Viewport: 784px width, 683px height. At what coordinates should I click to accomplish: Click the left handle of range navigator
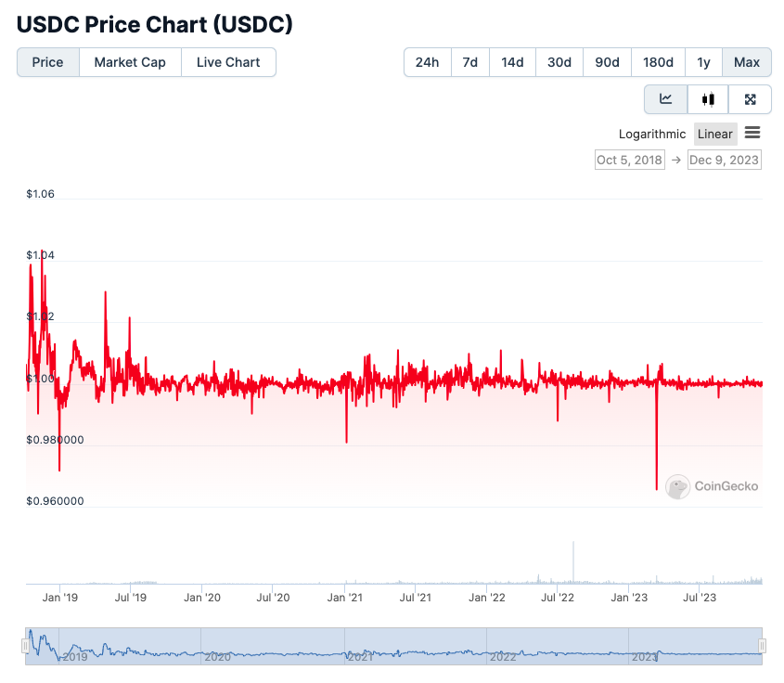(27, 646)
